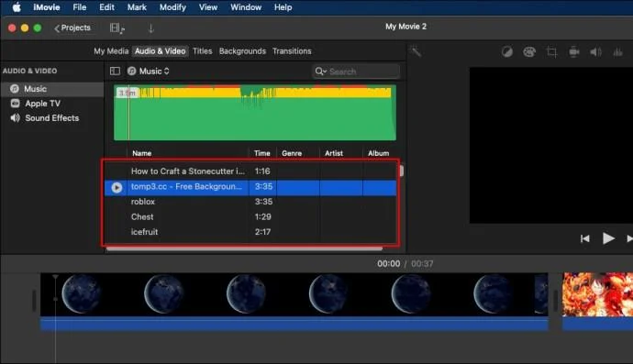Sort the list by Name column

(141, 153)
